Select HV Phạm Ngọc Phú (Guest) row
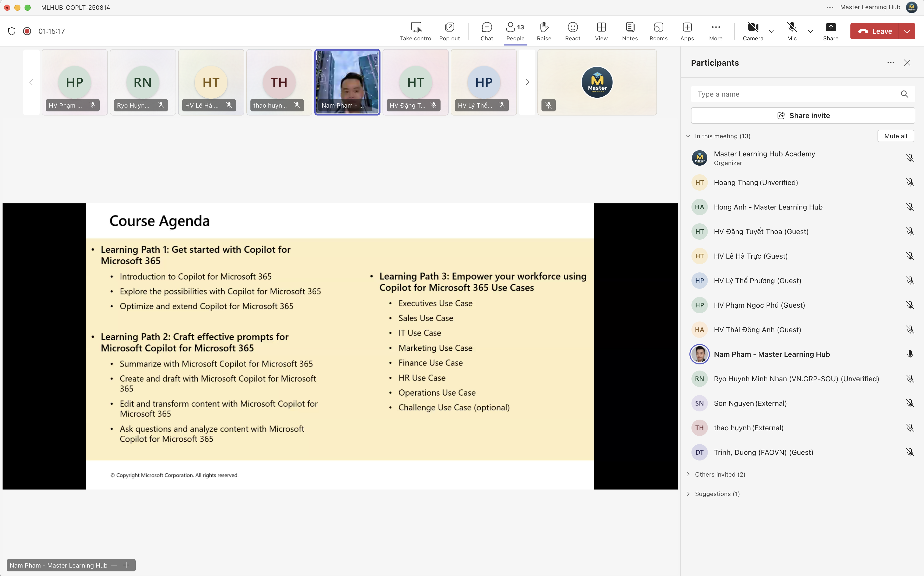This screenshot has height=576, width=924. pos(803,305)
